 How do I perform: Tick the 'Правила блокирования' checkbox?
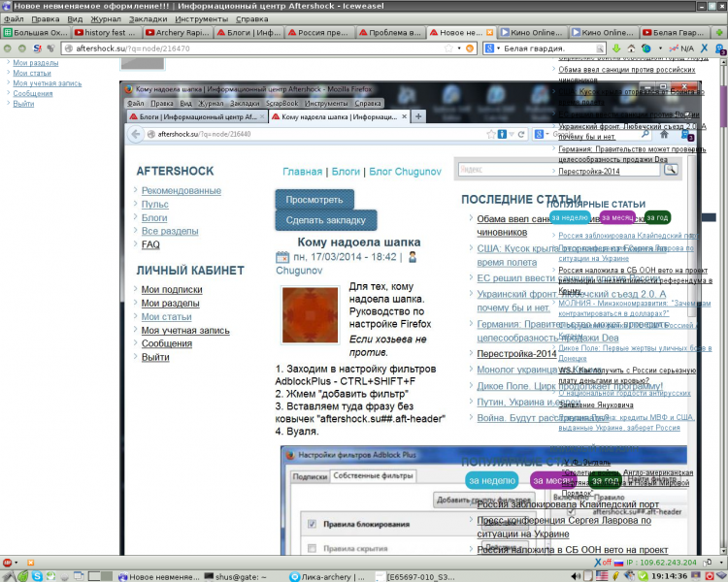311,524
